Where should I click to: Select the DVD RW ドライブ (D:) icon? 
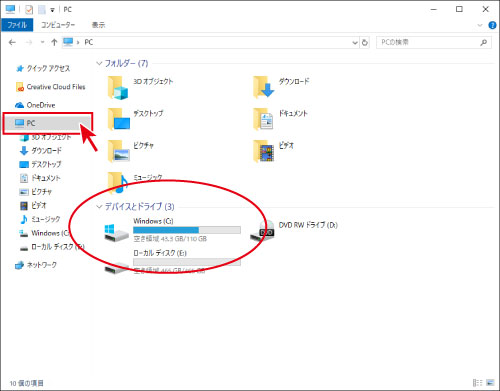point(262,231)
